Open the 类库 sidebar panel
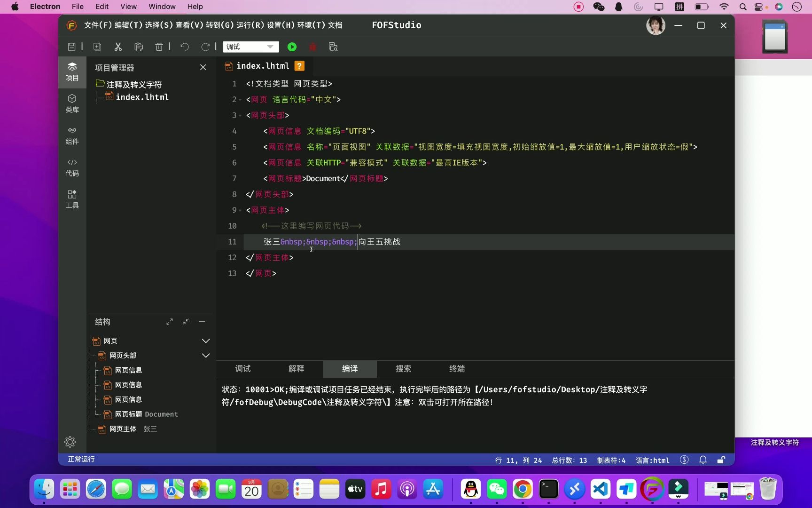 pyautogui.click(x=72, y=103)
